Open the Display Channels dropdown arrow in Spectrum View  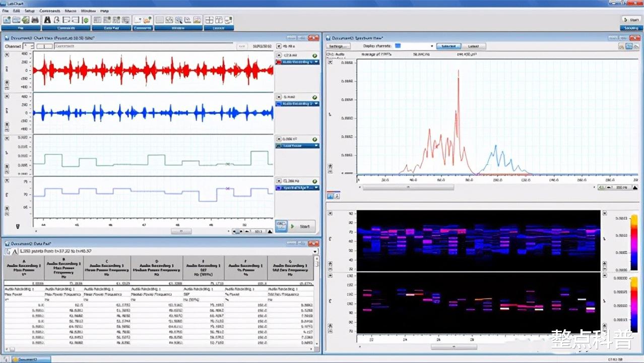coord(432,46)
